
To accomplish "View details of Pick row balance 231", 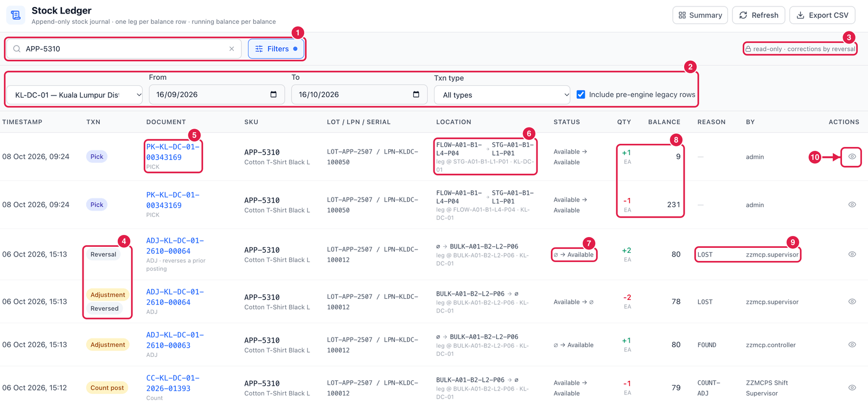I will (852, 204).
